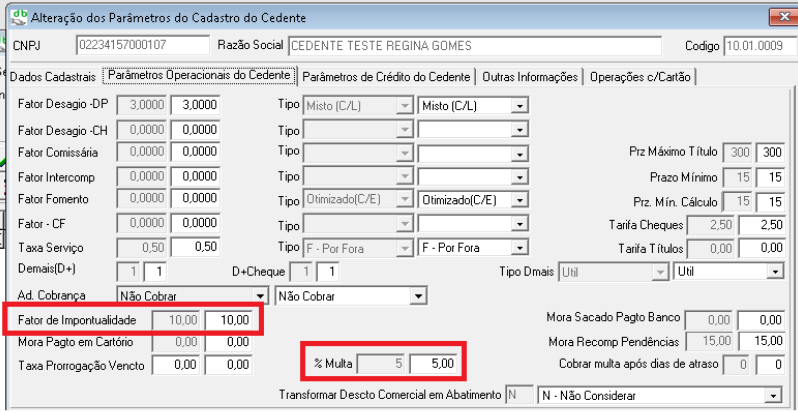Screen dimensions: 798x412
Task: Open editable Fator Fomento Tipo Otimizado dropdown
Action: tap(518, 200)
